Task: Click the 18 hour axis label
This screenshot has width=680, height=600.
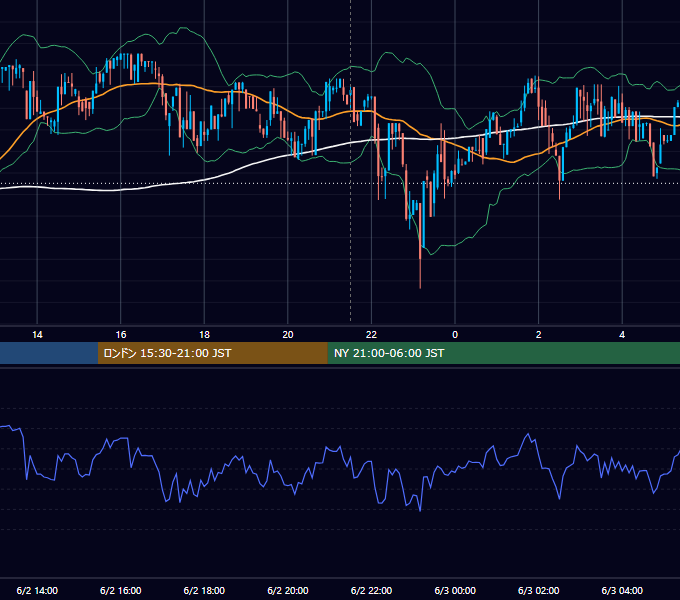Action: 204,335
